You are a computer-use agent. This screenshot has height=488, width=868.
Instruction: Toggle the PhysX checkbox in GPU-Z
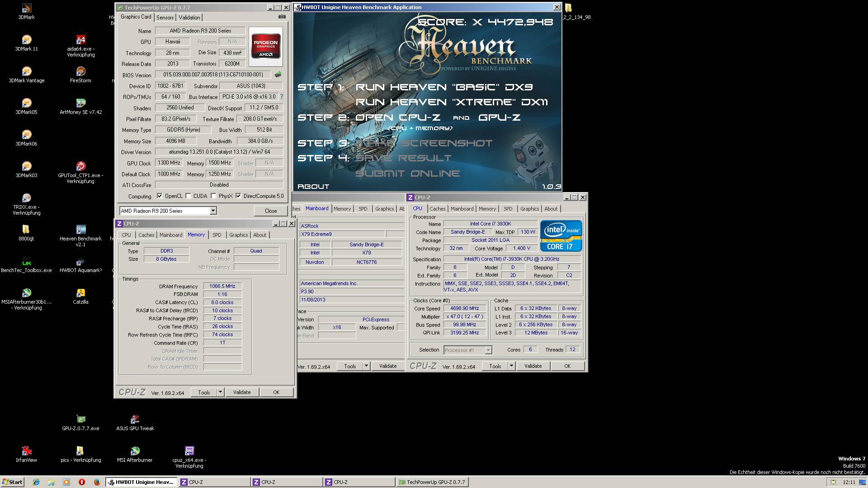(x=213, y=196)
